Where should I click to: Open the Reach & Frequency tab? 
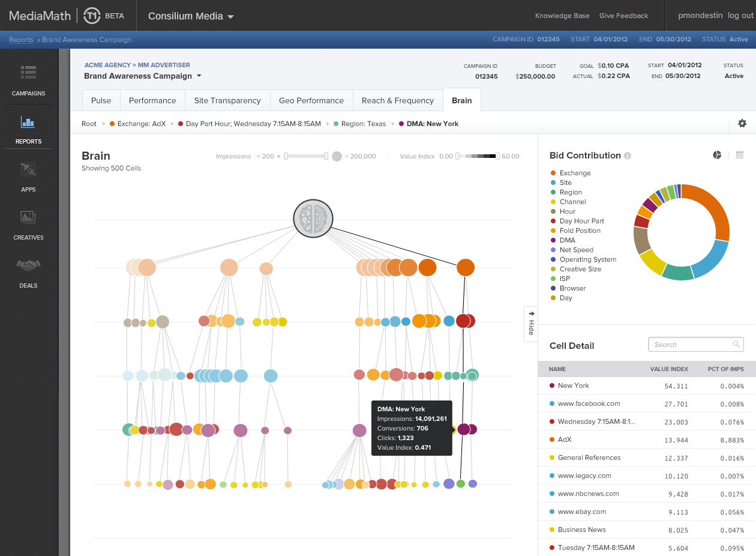point(397,100)
